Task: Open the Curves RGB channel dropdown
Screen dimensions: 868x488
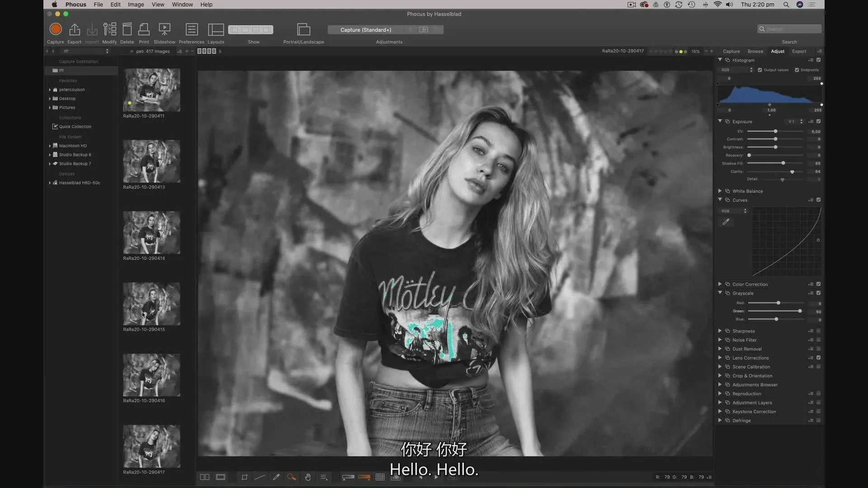Action: click(x=733, y=211)
